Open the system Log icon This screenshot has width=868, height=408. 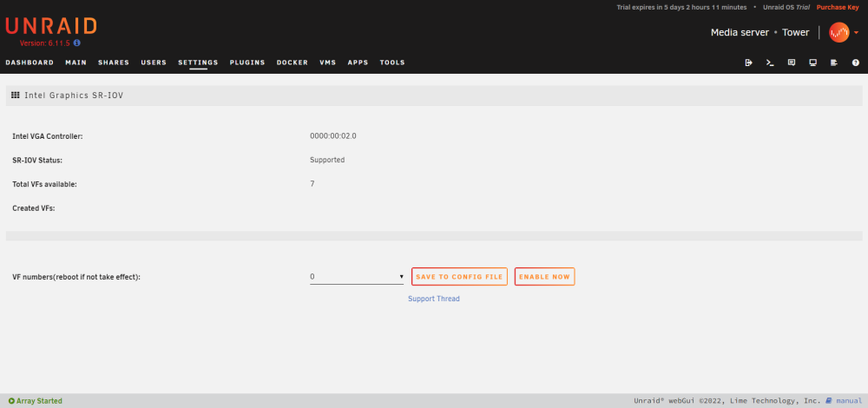[834, 63]
